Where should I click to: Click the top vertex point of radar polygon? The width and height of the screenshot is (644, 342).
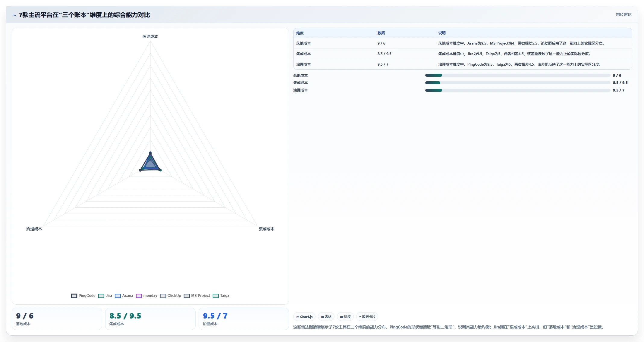[150, 153]
